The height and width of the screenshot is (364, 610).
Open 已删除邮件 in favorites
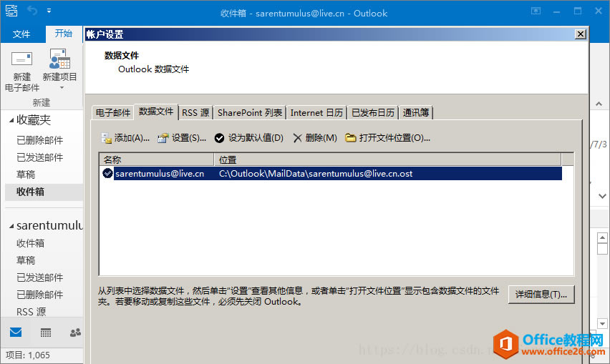39,140
